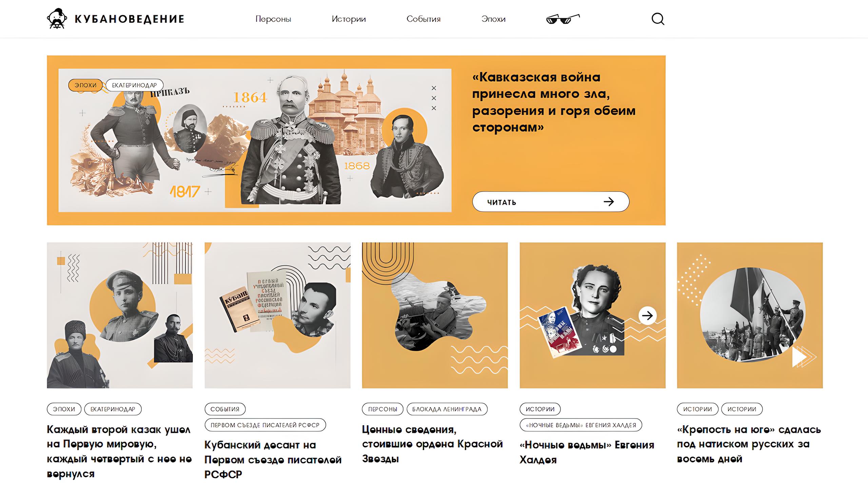868x488 pixels.
Task: Click the arrow inside the ЧИТАТЬ button
Action: (609, 202)
